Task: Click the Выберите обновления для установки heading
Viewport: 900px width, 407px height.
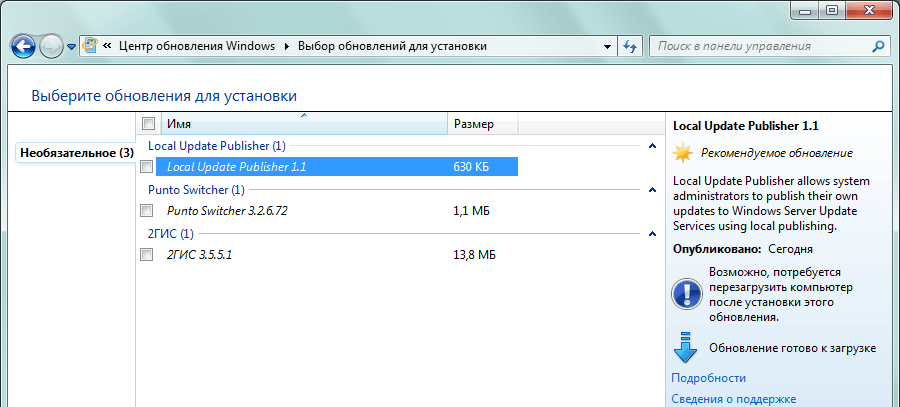Action: 164,95
